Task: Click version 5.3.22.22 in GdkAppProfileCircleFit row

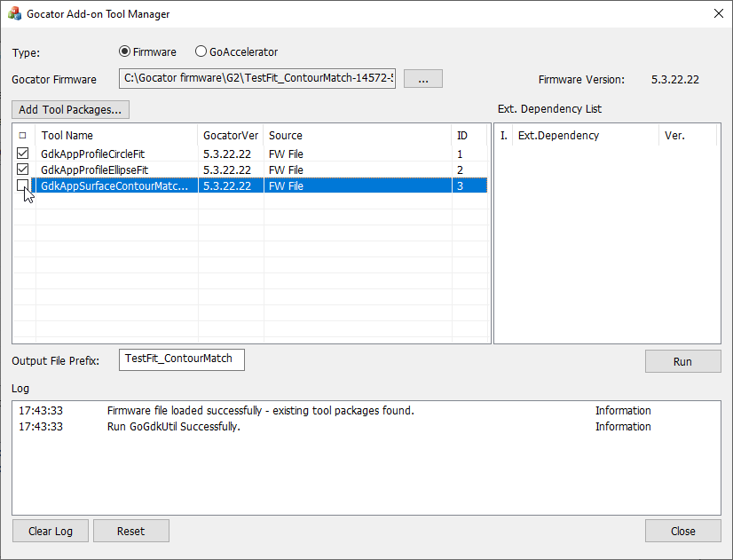Action: coord(227,154)
